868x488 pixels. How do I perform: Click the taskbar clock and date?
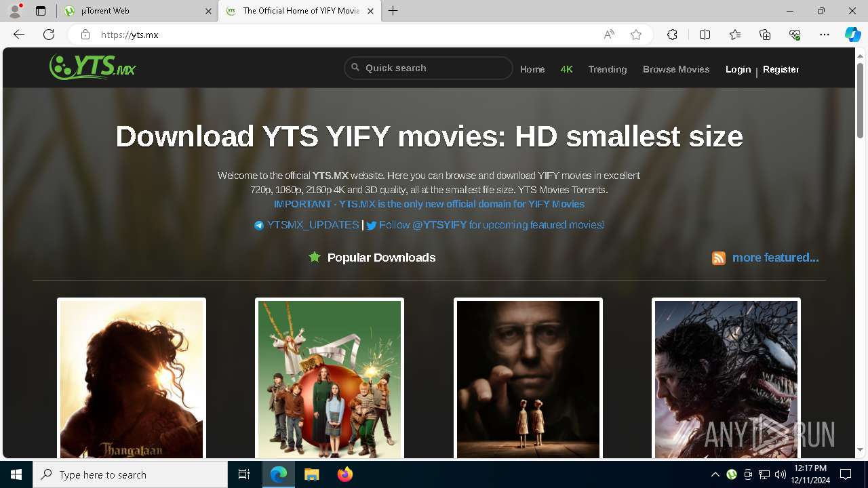(811, 474)
